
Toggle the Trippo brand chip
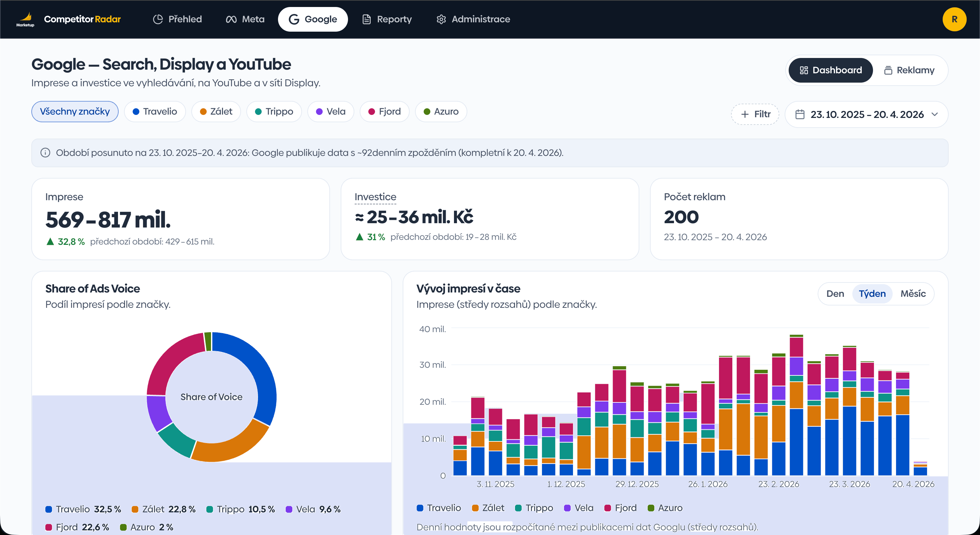(x=274, y=111)
